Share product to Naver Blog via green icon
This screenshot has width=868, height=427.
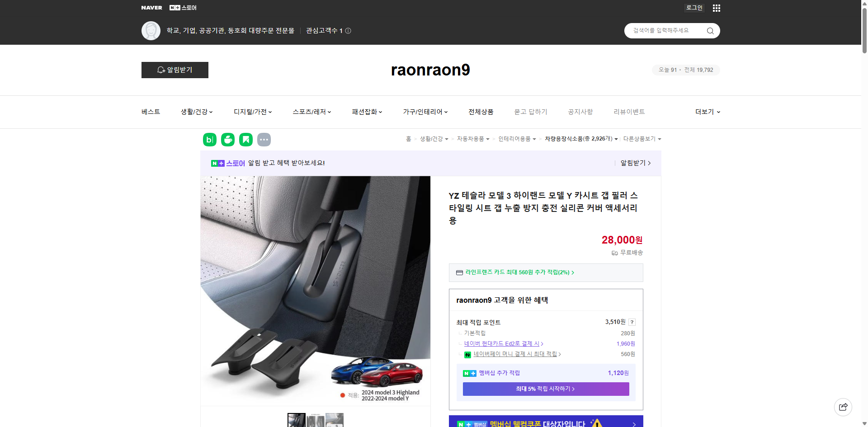209,140
